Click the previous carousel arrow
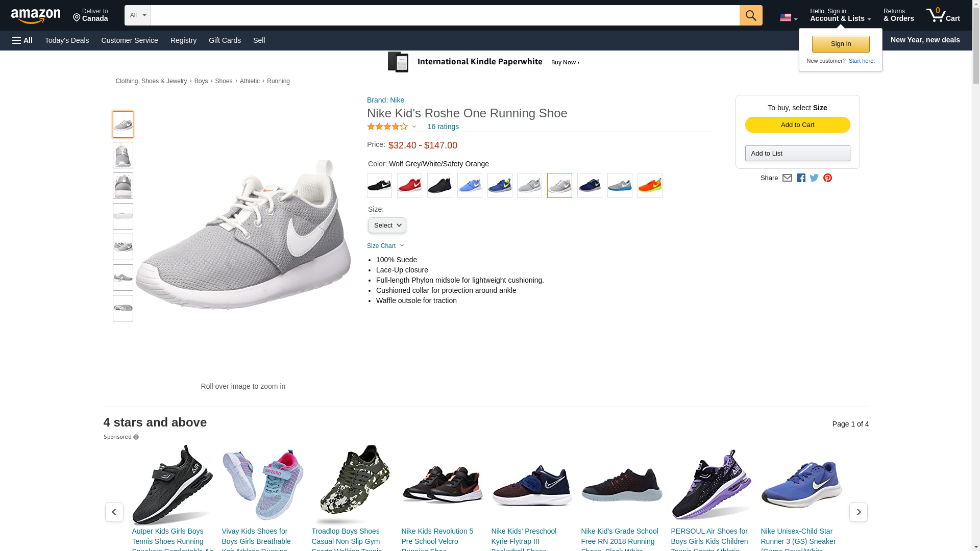The width and height of the screenshot is (980, 551). click(x=114, y=512)
